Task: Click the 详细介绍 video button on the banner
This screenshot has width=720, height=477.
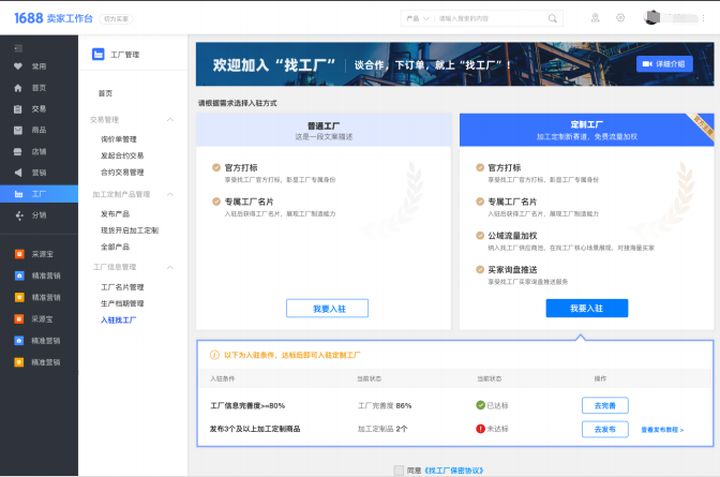Action: [x=664, y=64]
